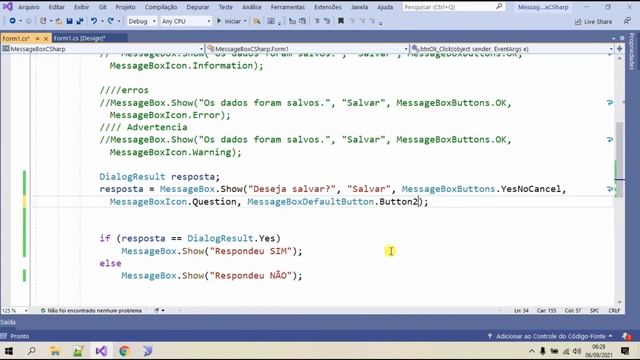
Task: Open the Arquivo menu
Action: point(29,7)
